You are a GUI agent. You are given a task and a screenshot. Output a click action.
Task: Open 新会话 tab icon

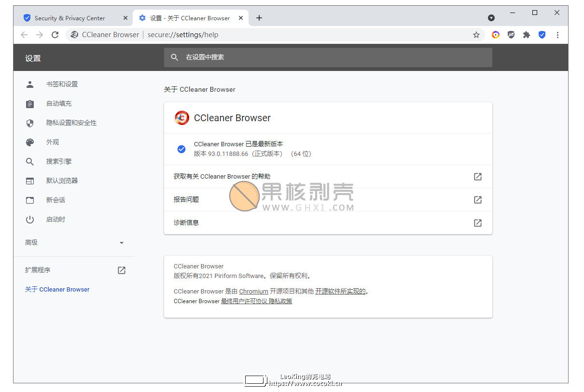pos(30,200)
